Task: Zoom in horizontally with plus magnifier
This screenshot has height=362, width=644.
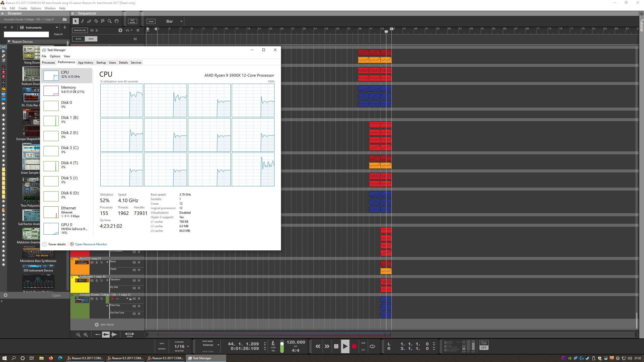Action: pos(86,335)
